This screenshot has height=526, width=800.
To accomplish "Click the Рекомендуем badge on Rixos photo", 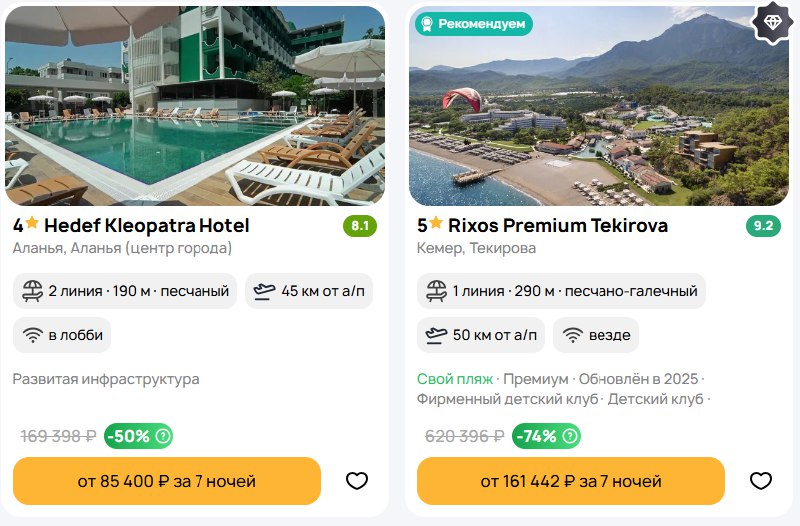I will coord(474,23).
